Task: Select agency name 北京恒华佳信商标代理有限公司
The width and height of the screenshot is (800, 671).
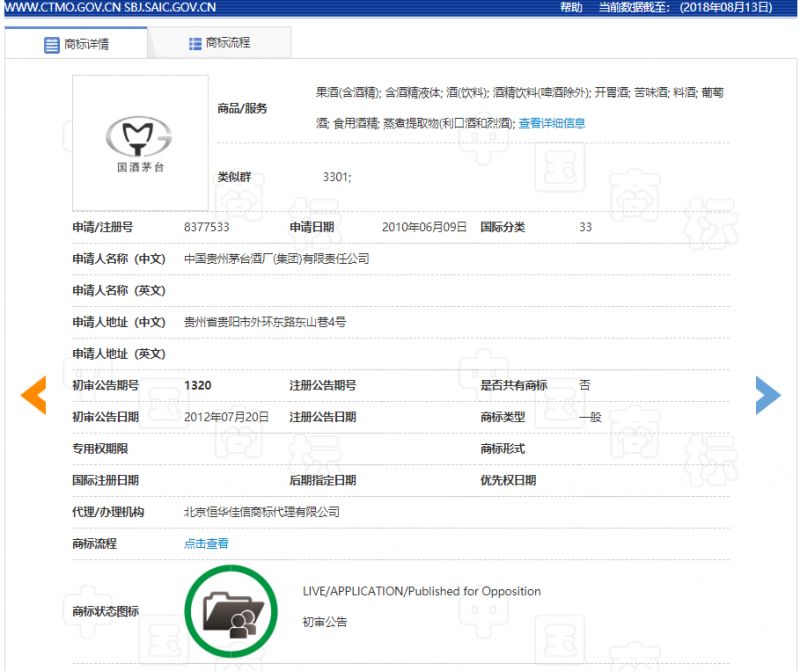Action: click(x=262, y=512)
